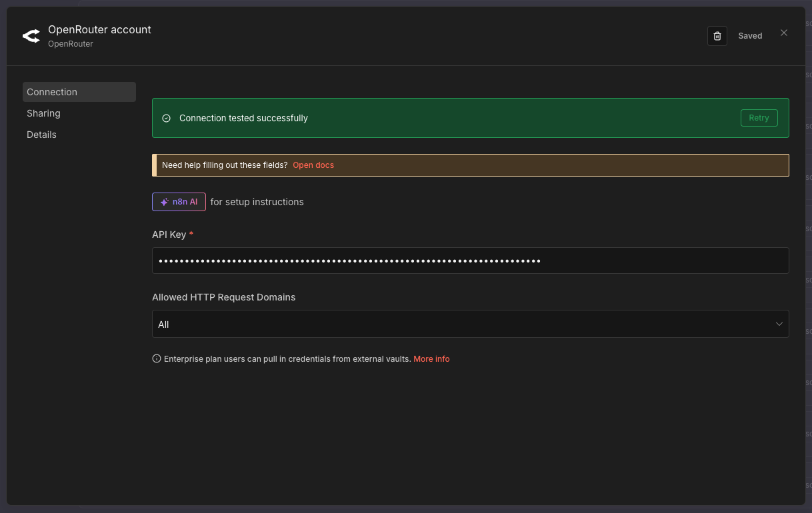Click the info icon beside Enterprise plan note

(157, 358)
